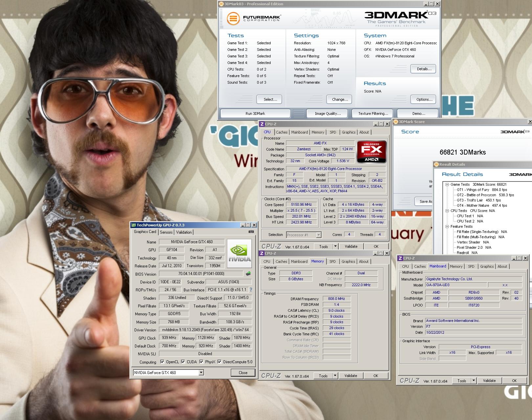Click the Texture Filtering... button
Viewport: 532px width, 420px height.
(373, 114)
